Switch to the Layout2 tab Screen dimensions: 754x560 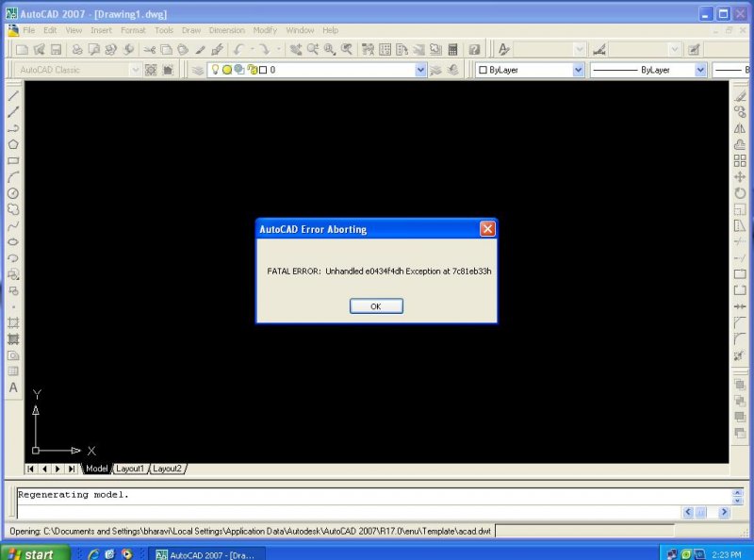click(168, 469)
